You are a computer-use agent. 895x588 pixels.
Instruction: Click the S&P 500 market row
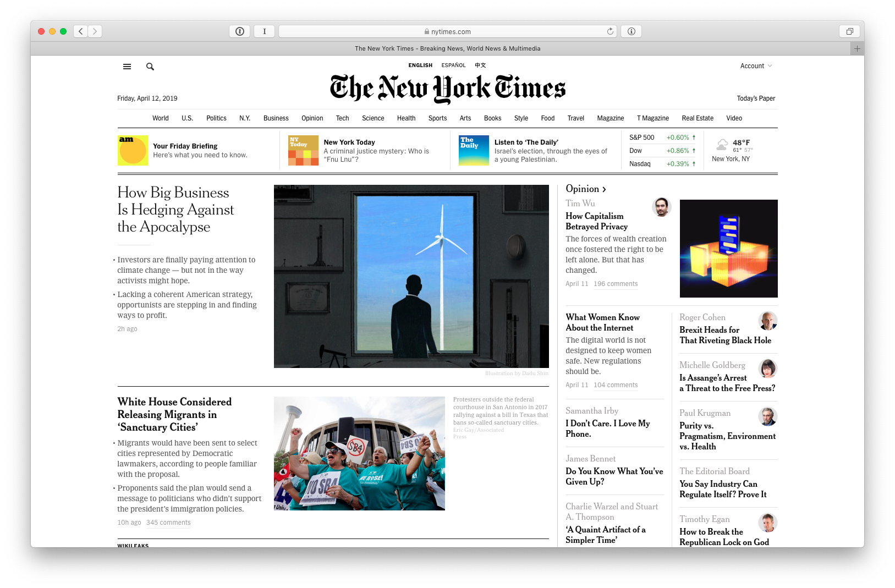point(663,138)
